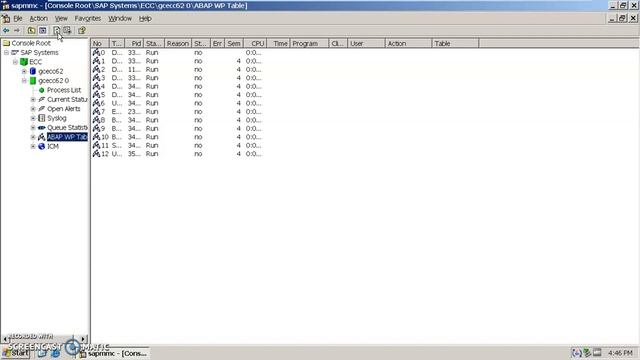Open the Action menu
Screen dimensions: 640x360
[x=38, y=18]
